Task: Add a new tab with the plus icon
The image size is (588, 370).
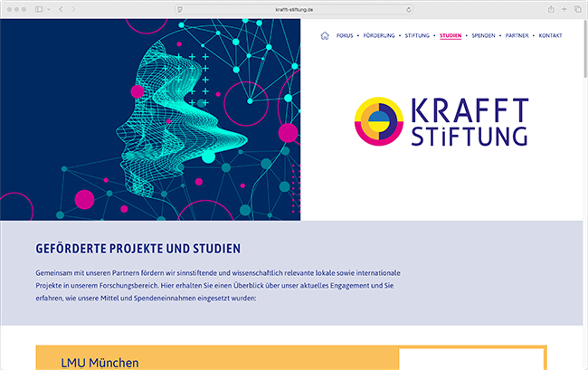Action: click(x=564, y=9)
